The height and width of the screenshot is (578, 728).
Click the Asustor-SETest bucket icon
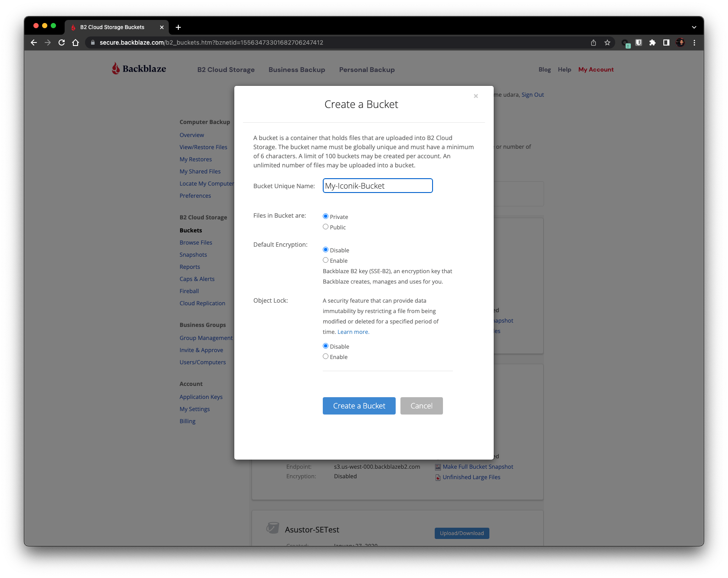click(273, 528)
